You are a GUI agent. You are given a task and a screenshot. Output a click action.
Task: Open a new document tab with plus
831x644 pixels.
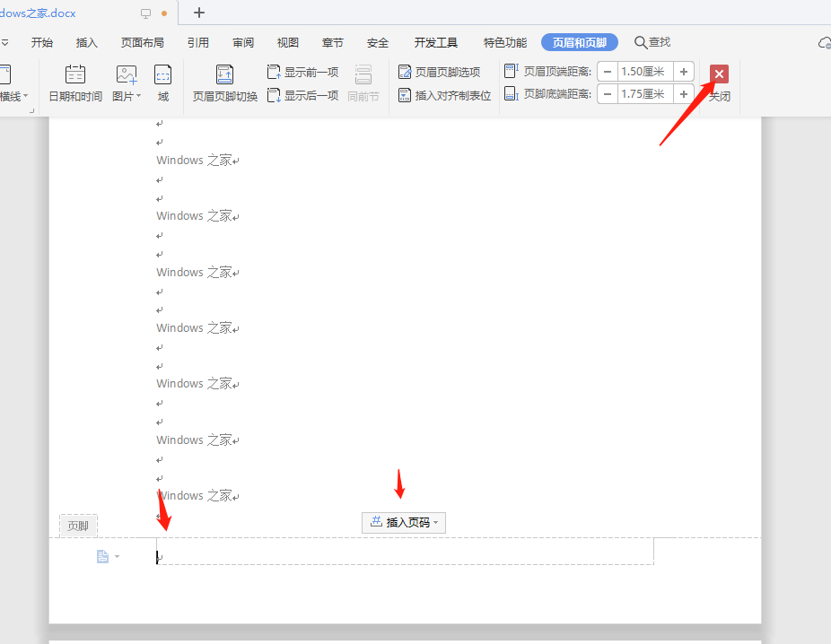199,13
